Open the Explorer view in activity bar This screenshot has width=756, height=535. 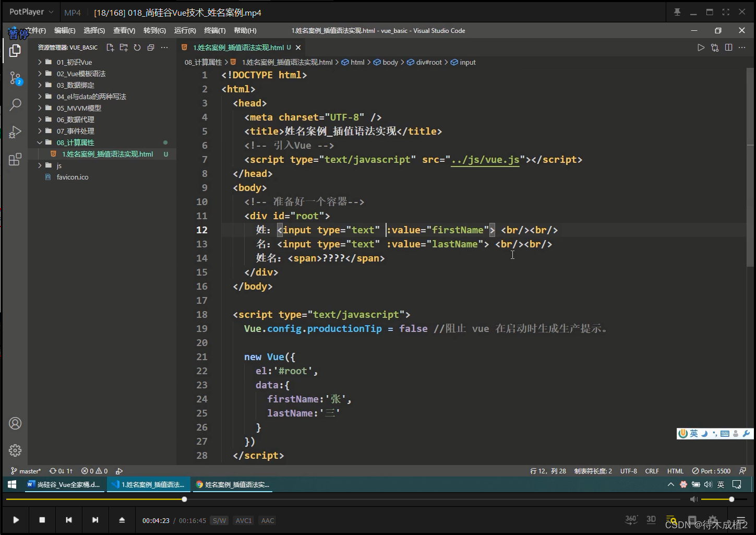pos(15,51)
